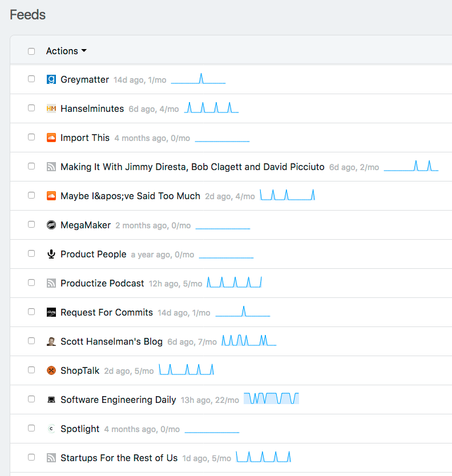Image resolution: width=452 pixels, height=476 pixels.
Task: Open the MegaMaker feed
Action: (x=86, y=225)
